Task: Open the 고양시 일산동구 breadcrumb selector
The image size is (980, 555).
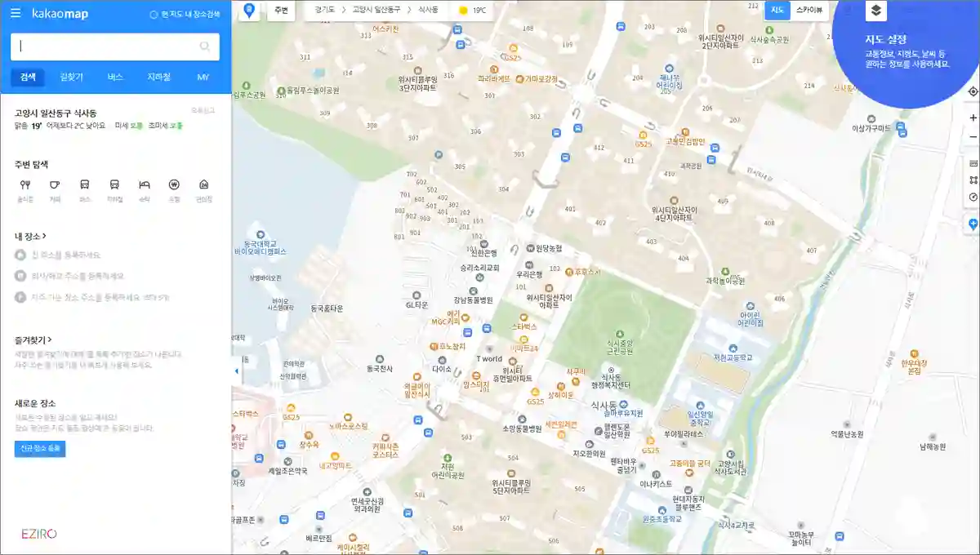Action: (x=375, y=11)
